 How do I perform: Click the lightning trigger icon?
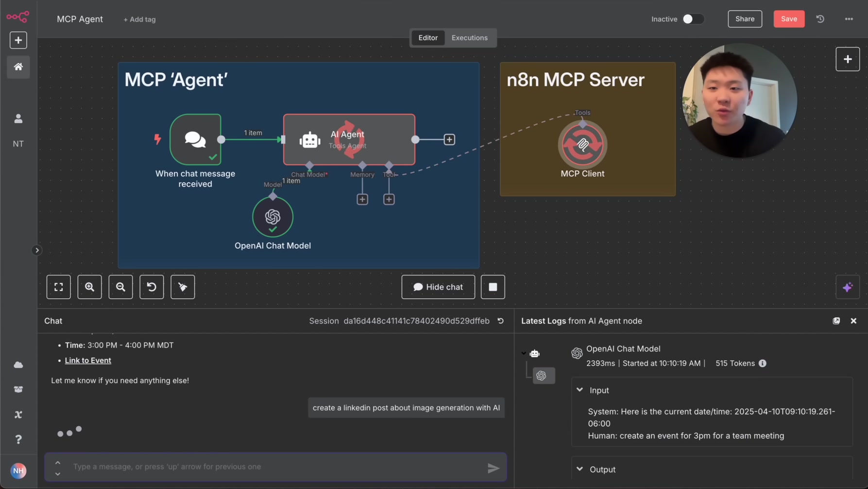coord(157,139)
